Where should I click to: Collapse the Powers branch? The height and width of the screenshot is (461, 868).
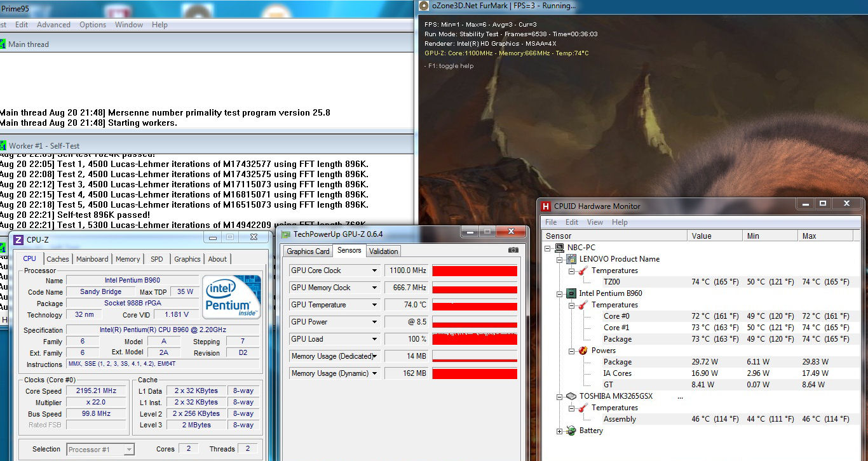(x=571, y=351)
